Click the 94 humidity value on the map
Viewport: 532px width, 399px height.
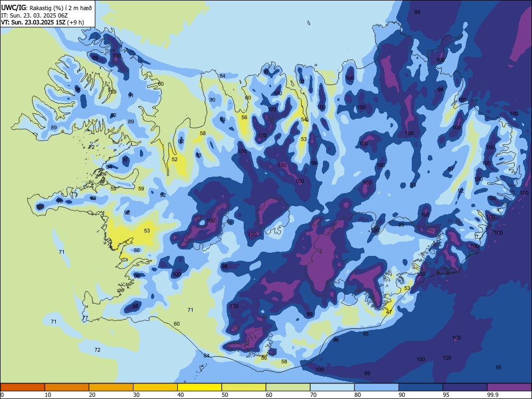pos(109,167)
